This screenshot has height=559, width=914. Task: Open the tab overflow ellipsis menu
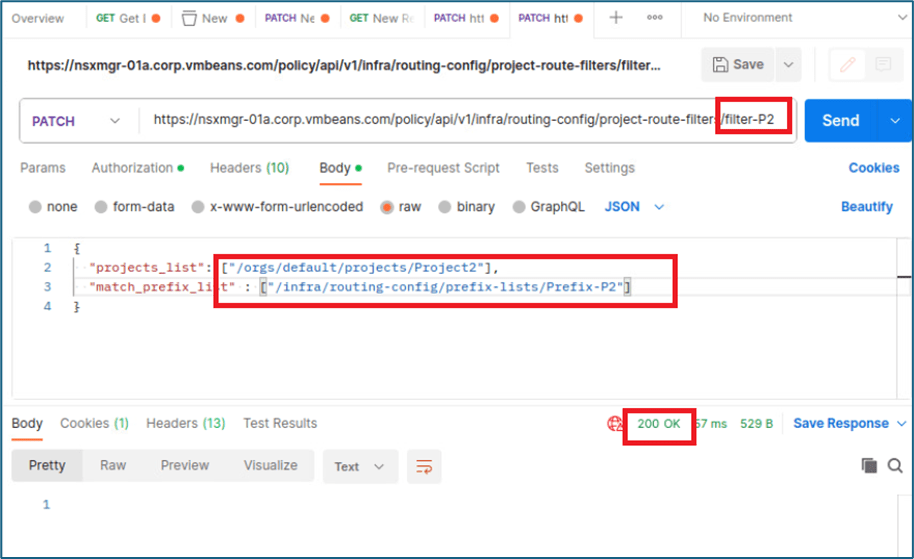655,18
